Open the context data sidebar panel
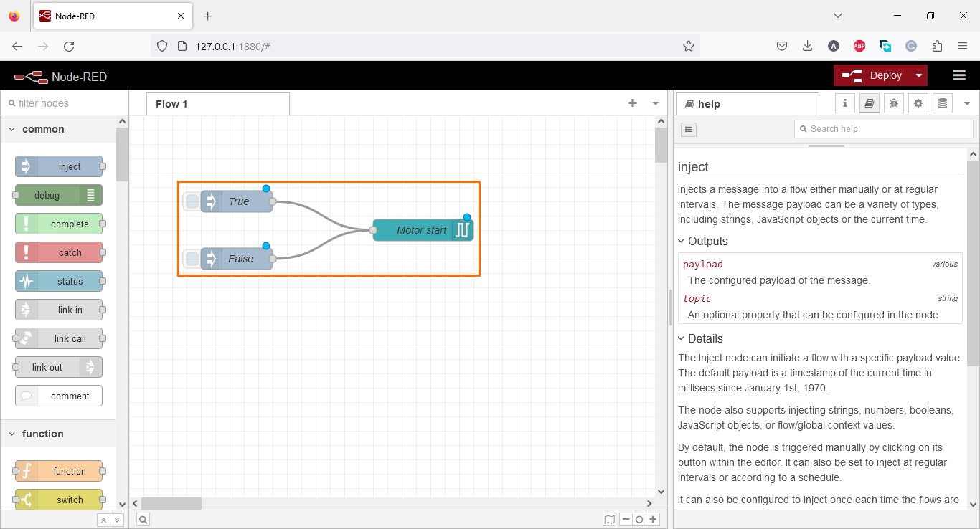Viewport: 980px width, 529px height. pos(942,103)
